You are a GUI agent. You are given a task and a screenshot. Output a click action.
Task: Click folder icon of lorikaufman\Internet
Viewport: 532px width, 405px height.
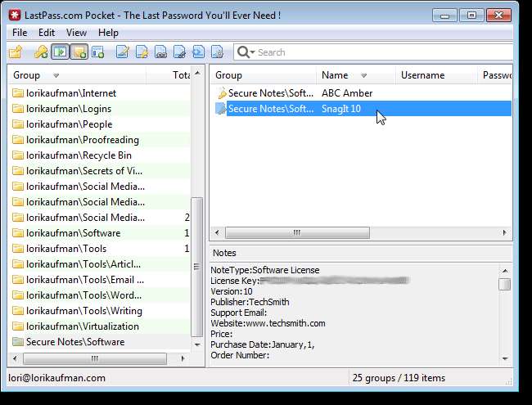tap(18, 93)
